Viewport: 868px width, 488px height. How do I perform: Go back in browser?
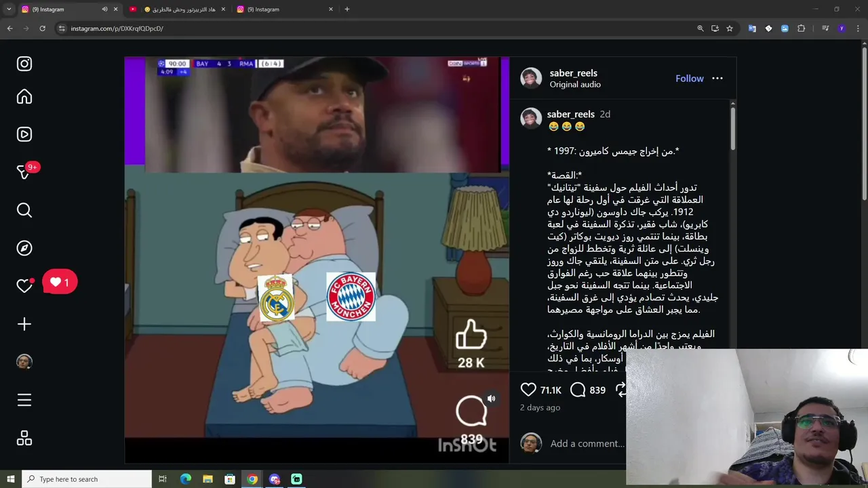[9, 28]
